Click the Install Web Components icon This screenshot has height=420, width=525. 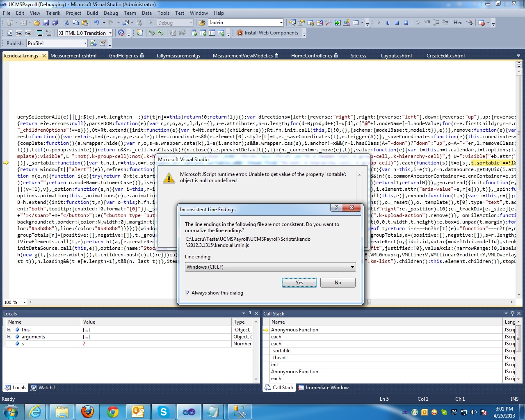coord(240,33)
